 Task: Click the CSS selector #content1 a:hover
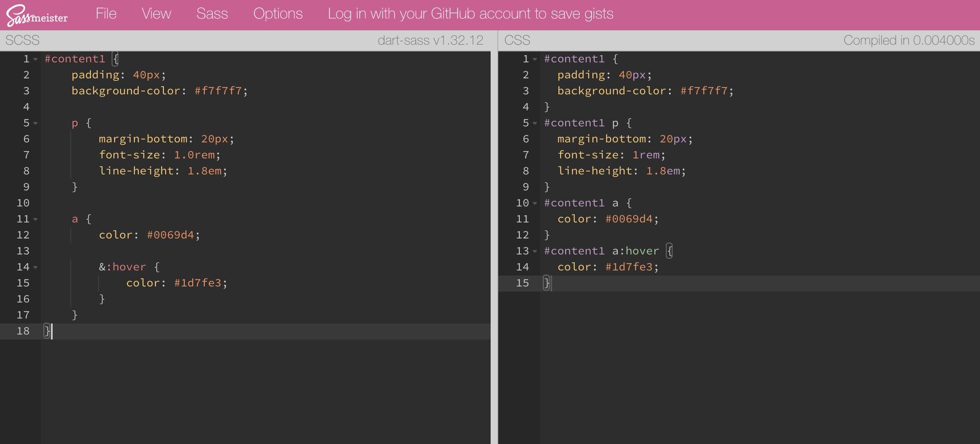point(601,251)
